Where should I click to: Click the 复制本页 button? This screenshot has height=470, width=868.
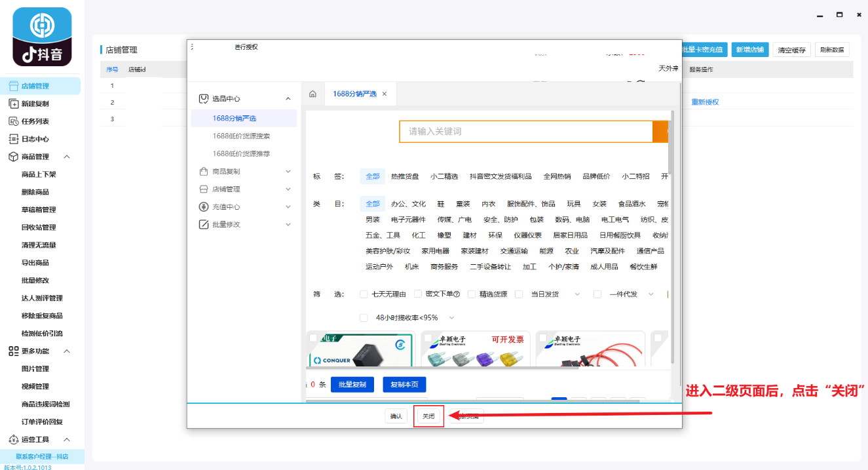click(x=404, y=384)
